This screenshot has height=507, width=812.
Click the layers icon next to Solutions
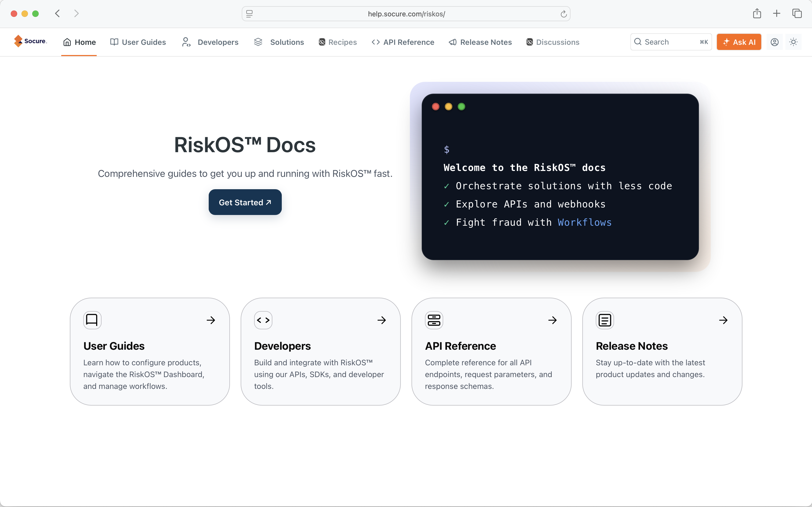(x=258, y=42)
